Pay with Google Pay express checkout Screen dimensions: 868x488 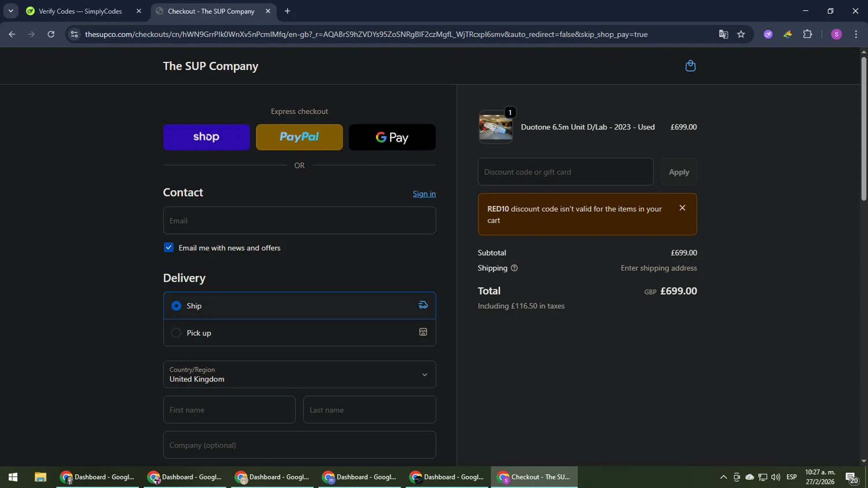point(392,137)
